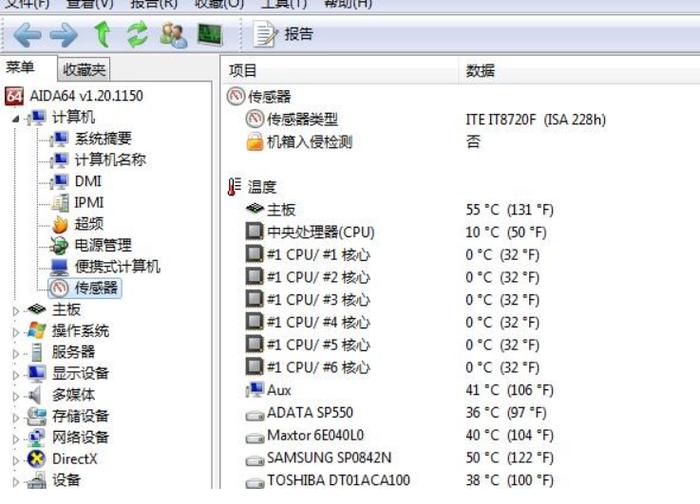This screenshot has height=504, width=700.
Task: Switch to the 菜单 tab
Action: (x=20, y=68)
